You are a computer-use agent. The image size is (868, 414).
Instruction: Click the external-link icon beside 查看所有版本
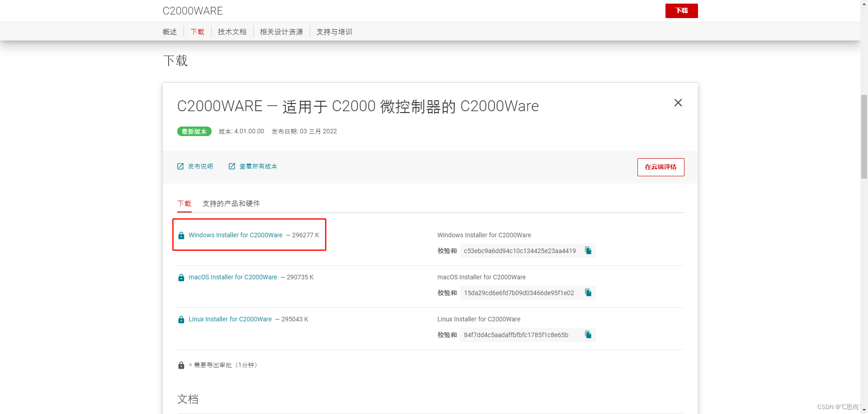(x=232, y=166)
